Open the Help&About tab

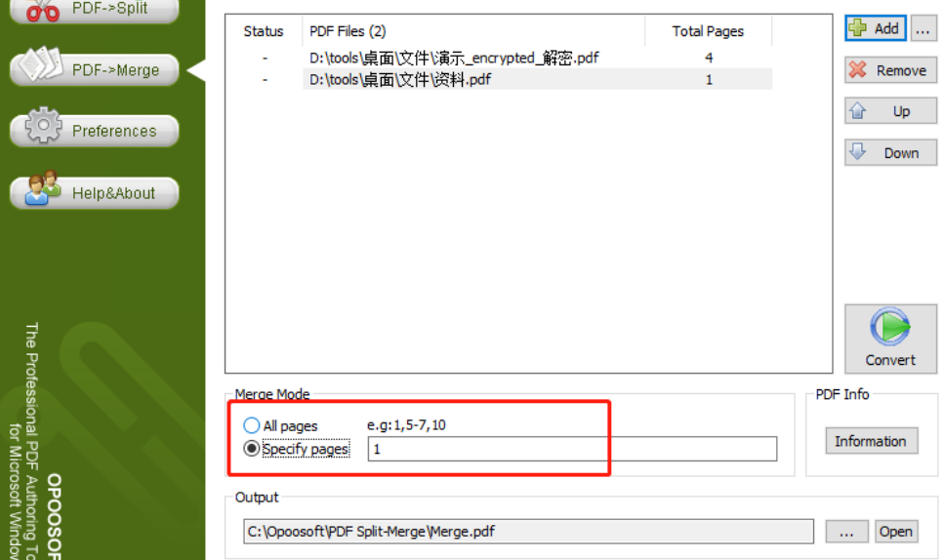coord(95,193)
